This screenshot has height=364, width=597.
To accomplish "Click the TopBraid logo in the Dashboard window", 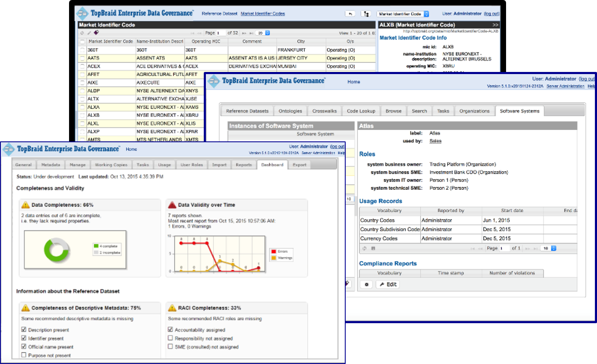I will 9,149.
